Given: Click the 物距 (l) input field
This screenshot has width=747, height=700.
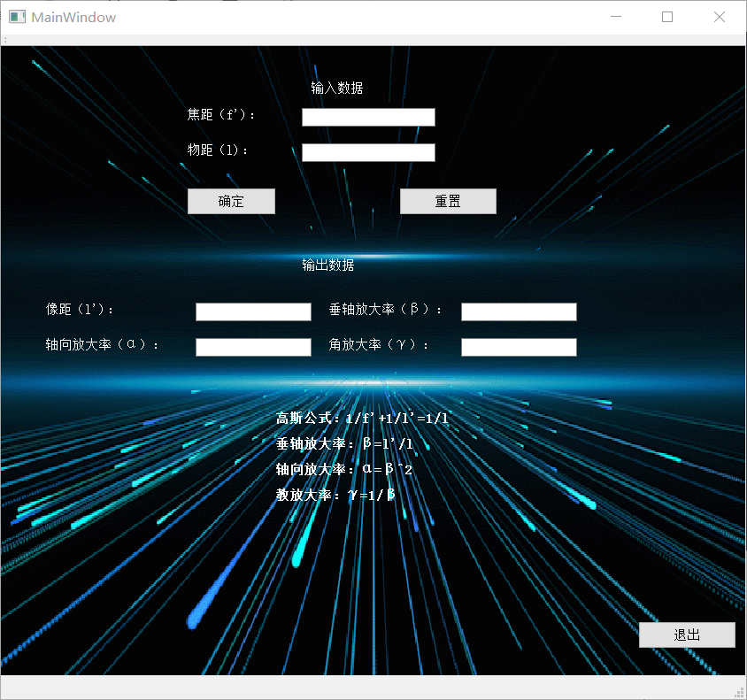Looking at the screenshot, I should click(368, 152).
